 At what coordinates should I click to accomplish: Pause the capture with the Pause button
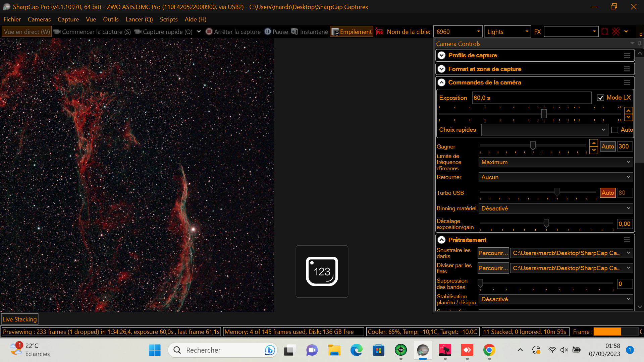coord(276,32)
